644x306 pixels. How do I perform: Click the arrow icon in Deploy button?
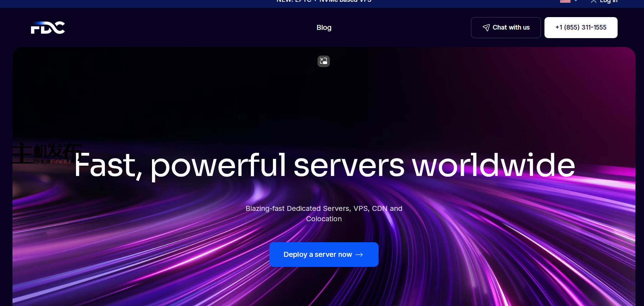tap(359, 255)
